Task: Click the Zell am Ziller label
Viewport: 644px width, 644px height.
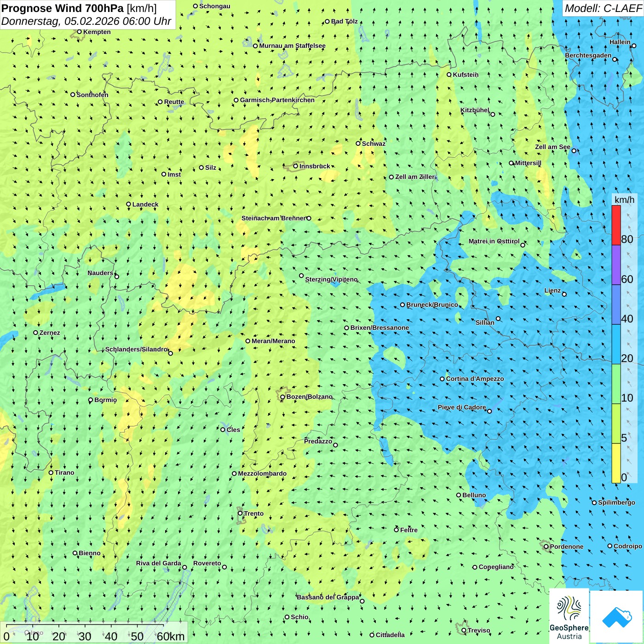Action: coord(415,177)
